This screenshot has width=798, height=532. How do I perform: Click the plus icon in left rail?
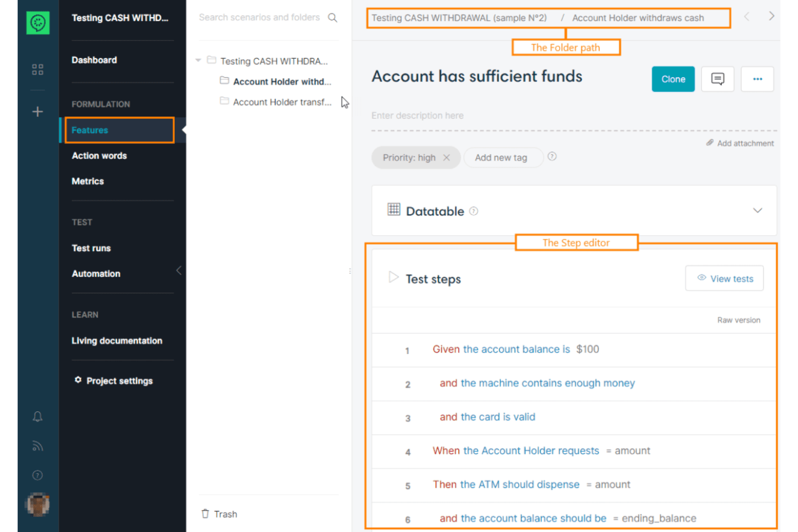tap(37, 112)
